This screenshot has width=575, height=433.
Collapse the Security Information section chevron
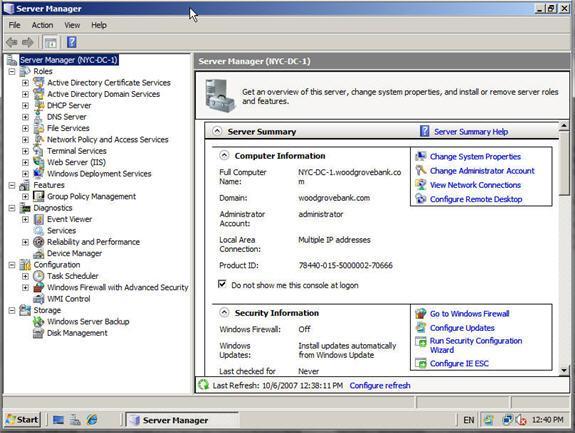[224, 312]
